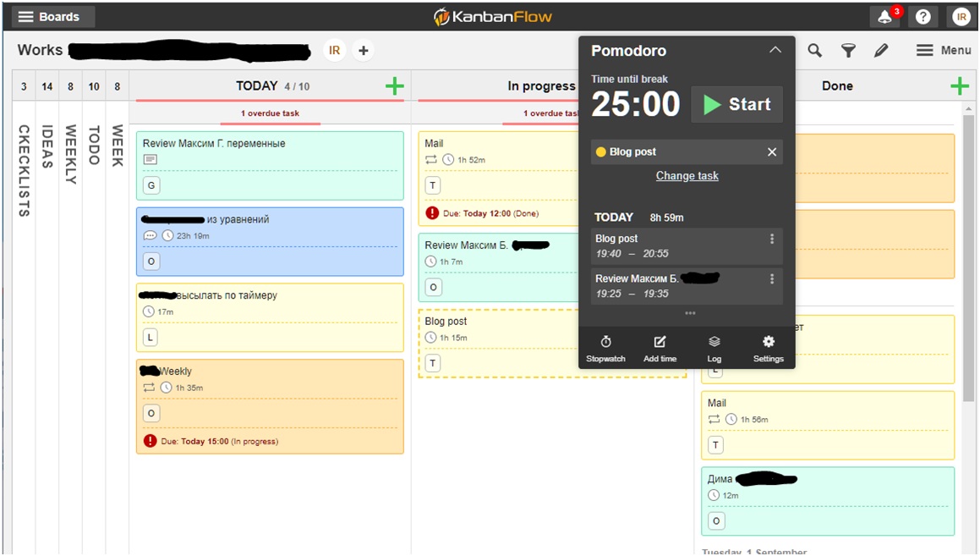Viewport: 980px width, 556px height.
Task: Click description icon on Review Максим Г. card
Action: coord(150,159)
